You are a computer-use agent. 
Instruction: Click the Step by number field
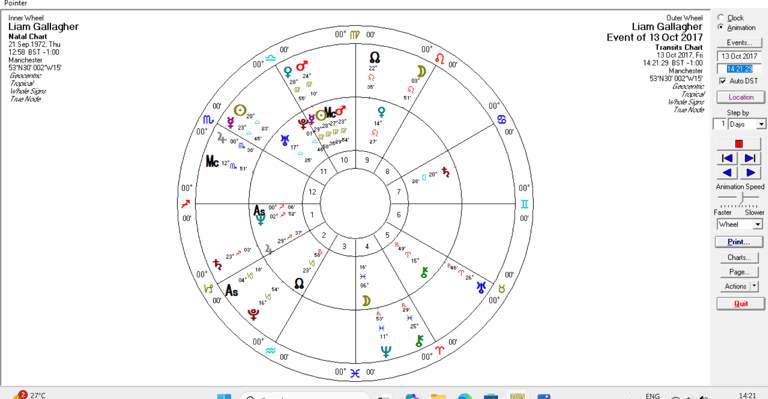pyautogui.click(x=720, y=124)
